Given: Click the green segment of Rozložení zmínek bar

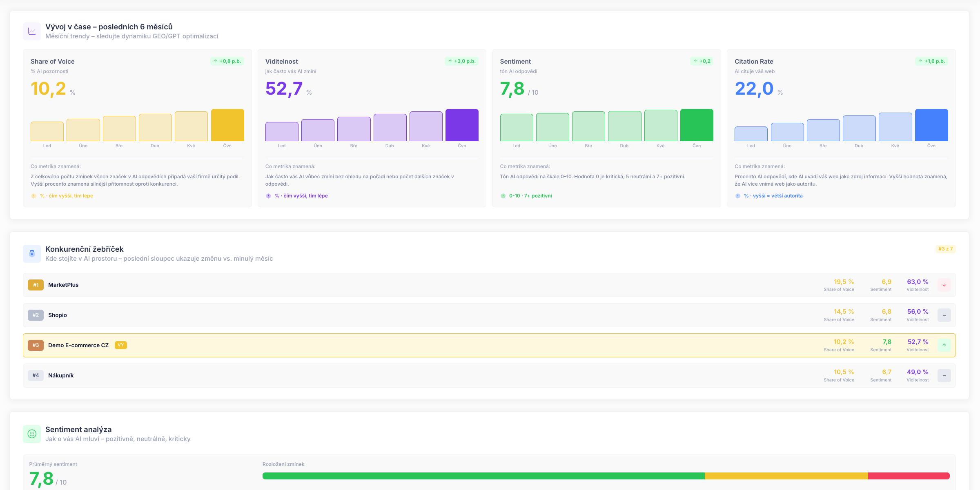Looking at the screenshot, I should pyautogui.click(x=483, y=476).
